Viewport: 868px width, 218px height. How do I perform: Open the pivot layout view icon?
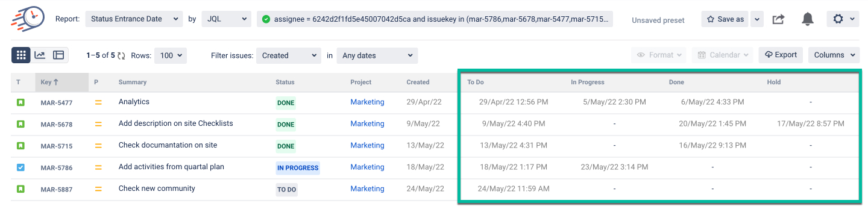click(58, 55)
